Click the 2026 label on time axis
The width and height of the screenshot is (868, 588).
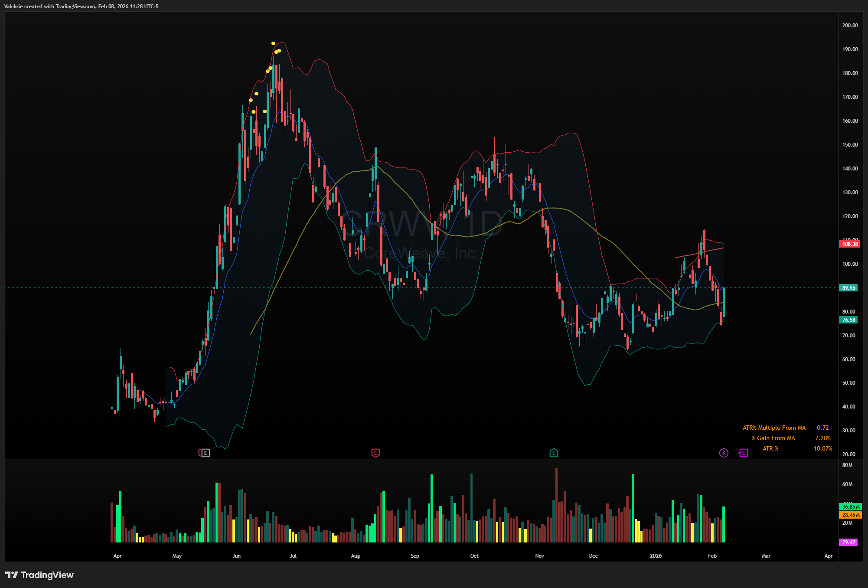pyautogui.click(x=656, y=556)
